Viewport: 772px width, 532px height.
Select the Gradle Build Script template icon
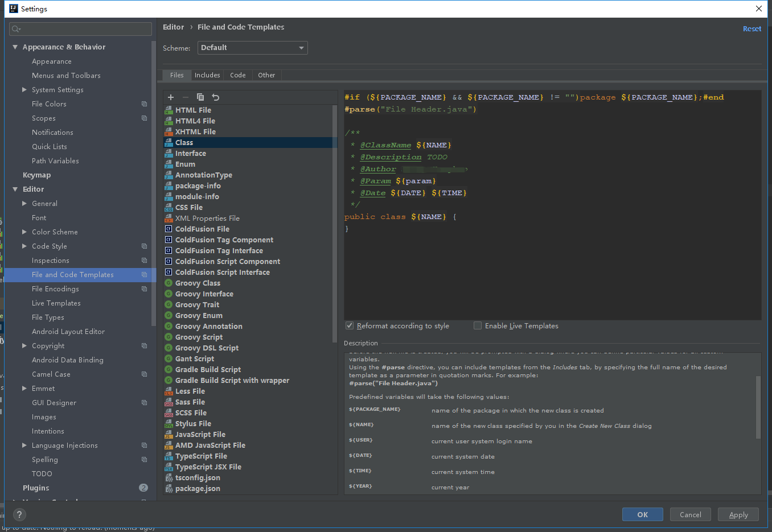169,369
